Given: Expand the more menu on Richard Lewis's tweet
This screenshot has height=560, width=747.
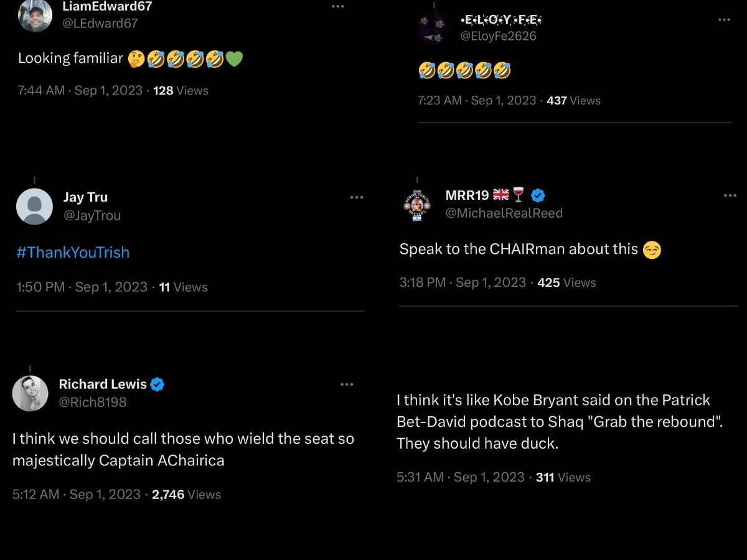Looking at the screenshot, I should [x=347, y=385].
